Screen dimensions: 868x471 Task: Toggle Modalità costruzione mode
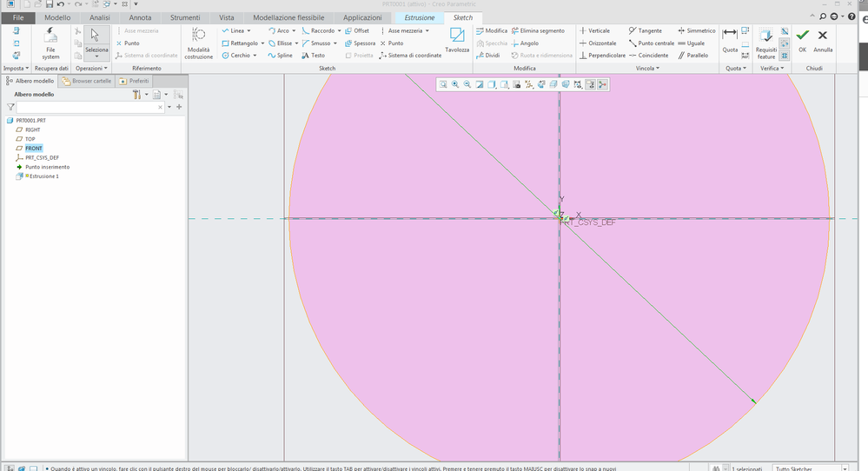[x=199, y=43]
